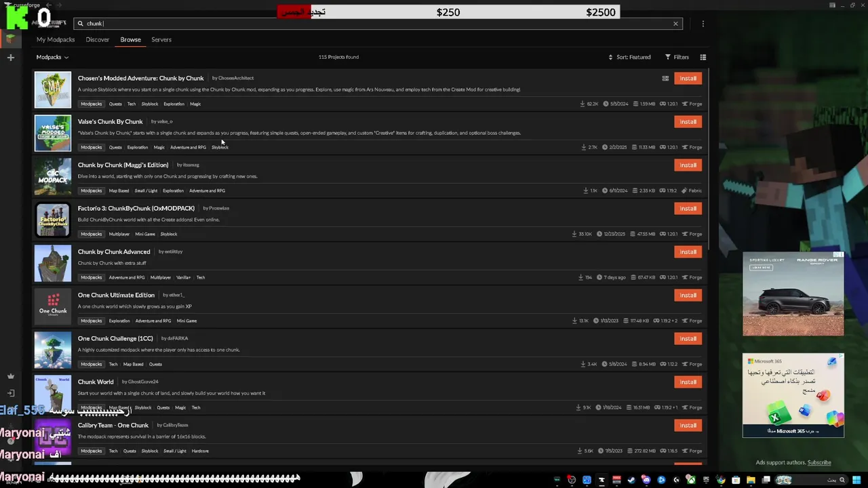
Task: Switch the results list view layout icon
Action: [703, 57]
